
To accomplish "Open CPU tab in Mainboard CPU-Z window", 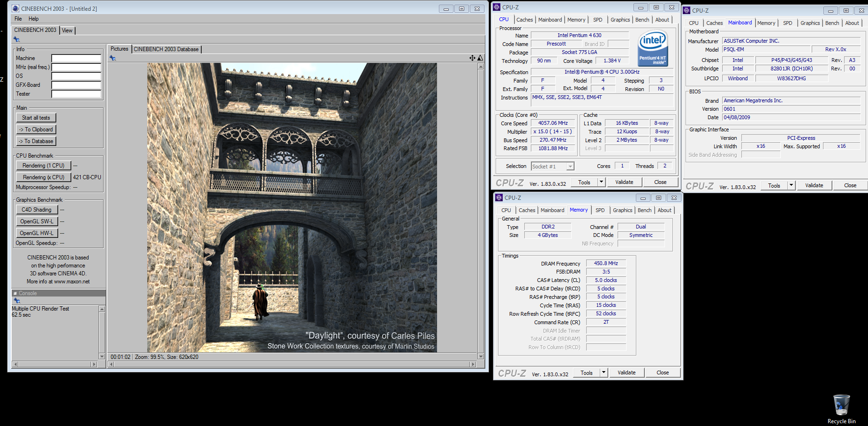I will point(694,23).
